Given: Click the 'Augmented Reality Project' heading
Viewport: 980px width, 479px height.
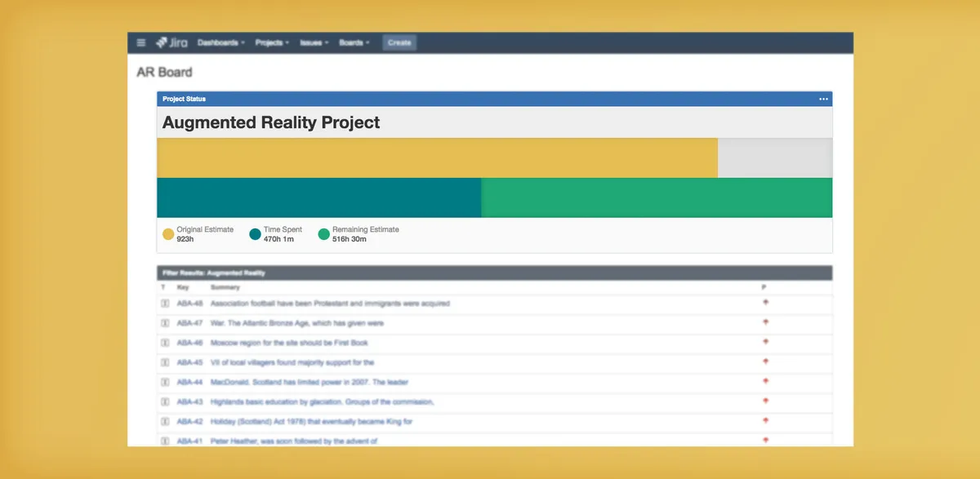Looking at the screenshot, I should 271,122.
